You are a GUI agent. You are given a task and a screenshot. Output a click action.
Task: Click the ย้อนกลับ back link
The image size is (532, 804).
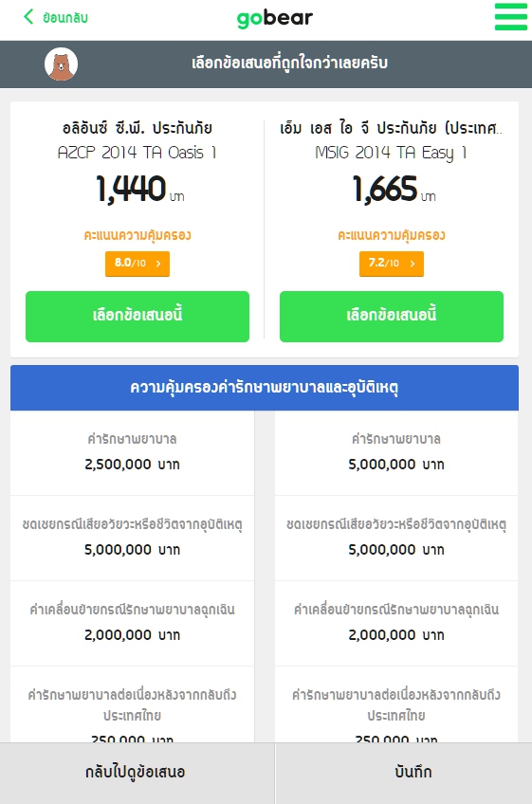56,17
